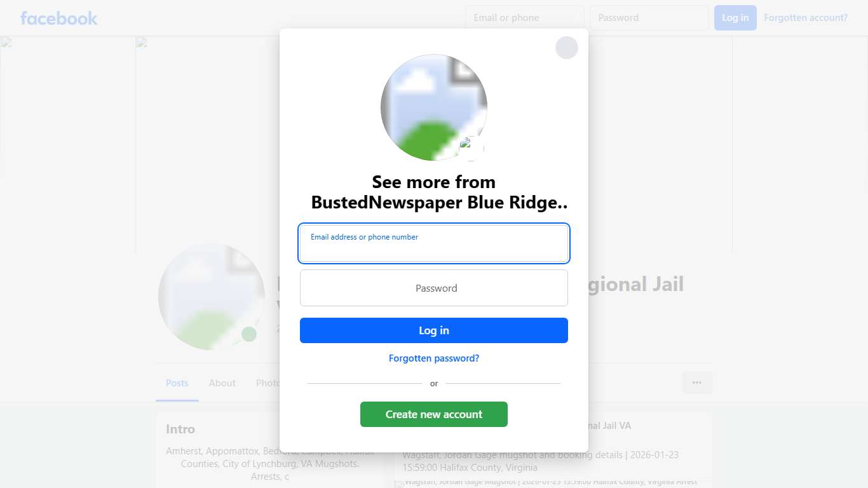Click the page's profile picture behind popup
The width and height of the screenshot is (868, 488).
pos(211,296)
